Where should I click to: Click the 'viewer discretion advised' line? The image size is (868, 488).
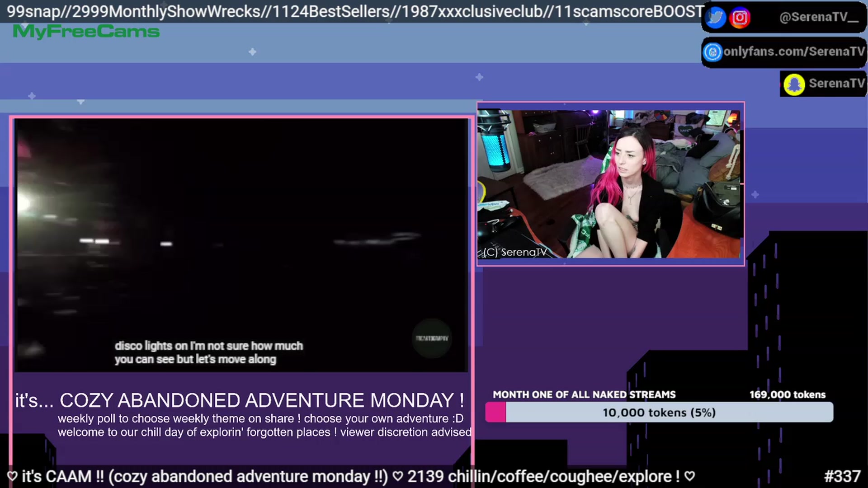264,432
